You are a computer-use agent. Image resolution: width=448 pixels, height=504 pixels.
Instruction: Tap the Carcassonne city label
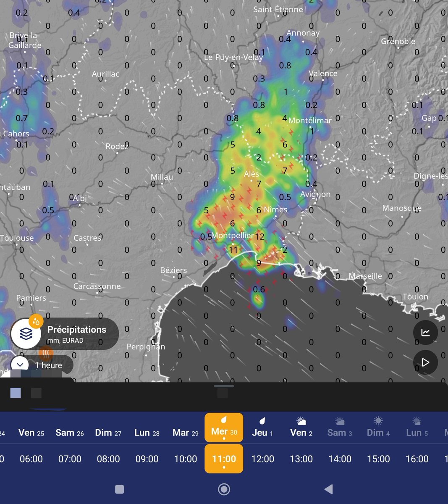click(x=97, y=286)
